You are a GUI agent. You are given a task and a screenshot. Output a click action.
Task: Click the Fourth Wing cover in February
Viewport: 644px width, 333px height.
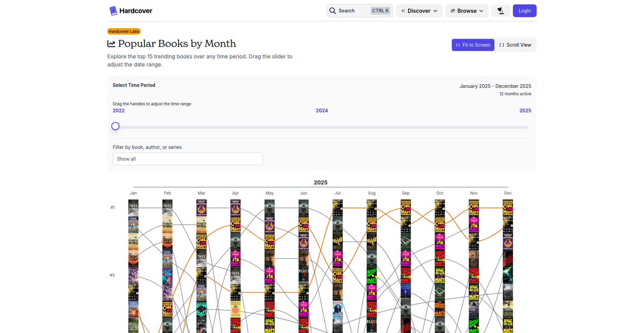[x=167, y=225]
